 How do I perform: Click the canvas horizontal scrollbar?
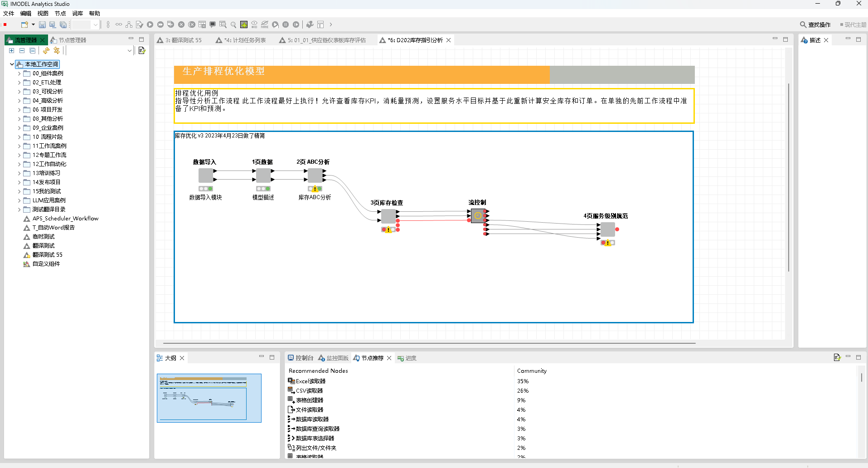(x=429, y=343)
